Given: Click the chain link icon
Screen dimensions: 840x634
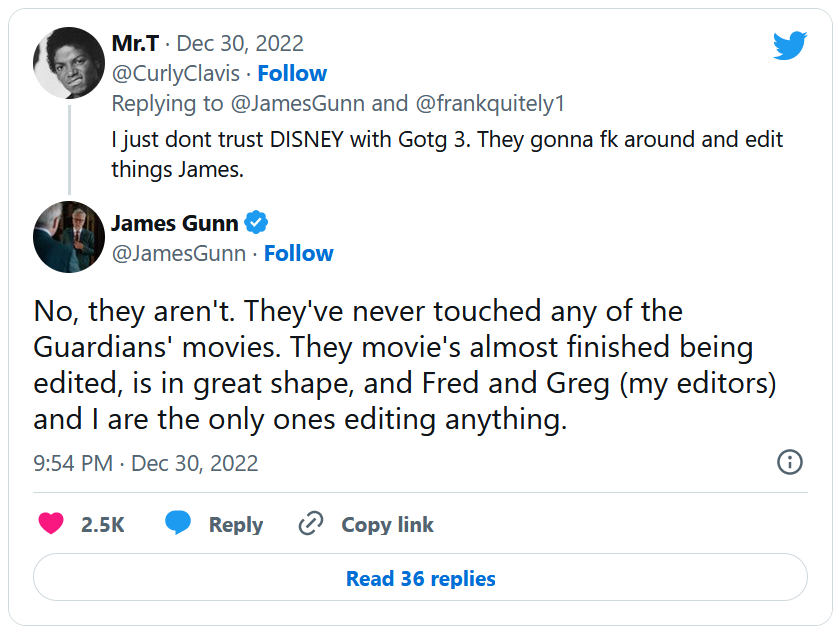Looking at the screenshot, I should [x=312, y=524].
